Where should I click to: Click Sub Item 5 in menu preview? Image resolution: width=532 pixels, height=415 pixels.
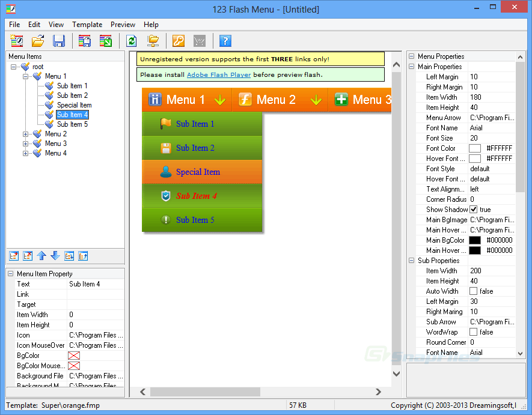click(x=202, y=220)
